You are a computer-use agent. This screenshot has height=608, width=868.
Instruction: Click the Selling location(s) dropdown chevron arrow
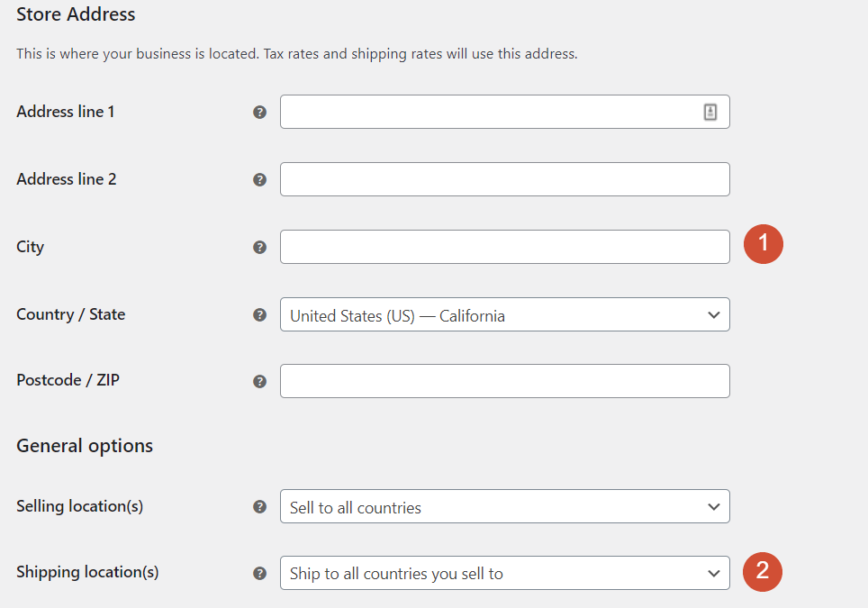713,506
